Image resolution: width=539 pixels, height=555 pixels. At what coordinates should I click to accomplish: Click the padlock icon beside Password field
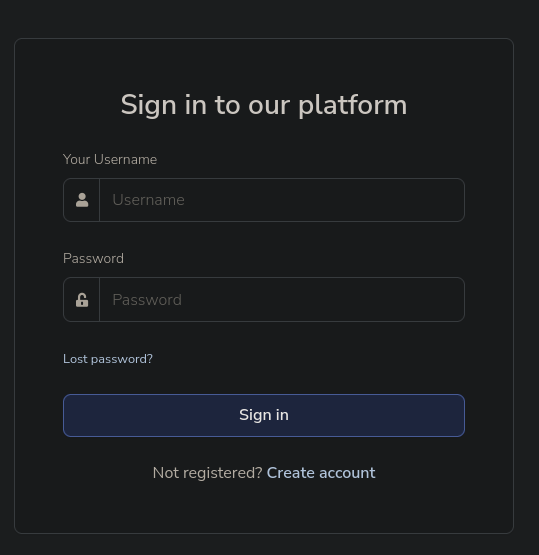pos(82,300)
